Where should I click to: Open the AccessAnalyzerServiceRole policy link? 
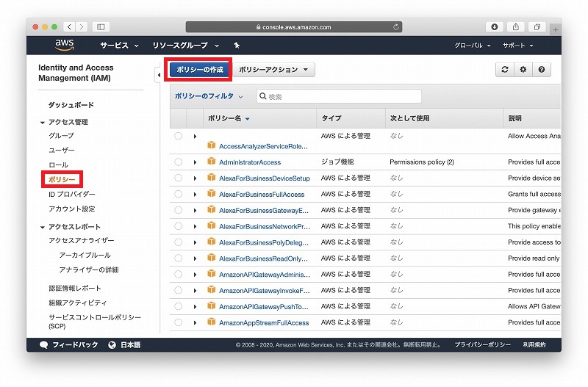[x=263, y=146]
